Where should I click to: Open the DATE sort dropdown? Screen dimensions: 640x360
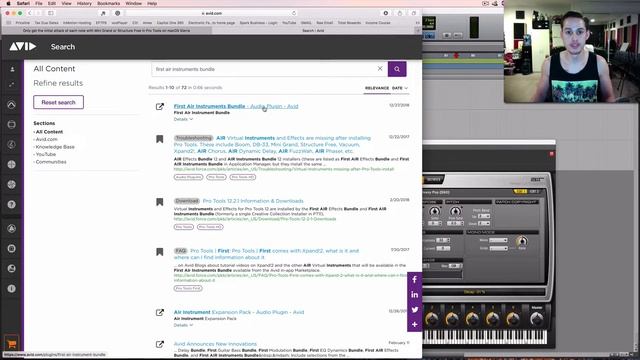pyautogui.click(x=400, y=88)
